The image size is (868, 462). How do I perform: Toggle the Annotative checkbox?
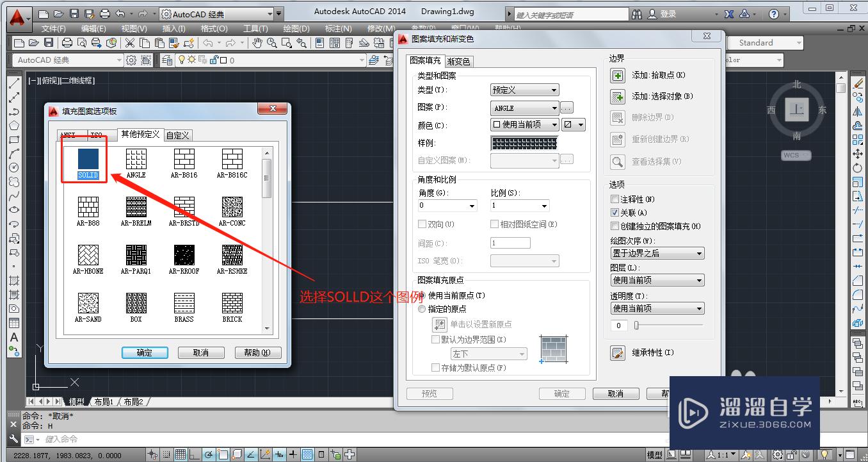[615, 199]
